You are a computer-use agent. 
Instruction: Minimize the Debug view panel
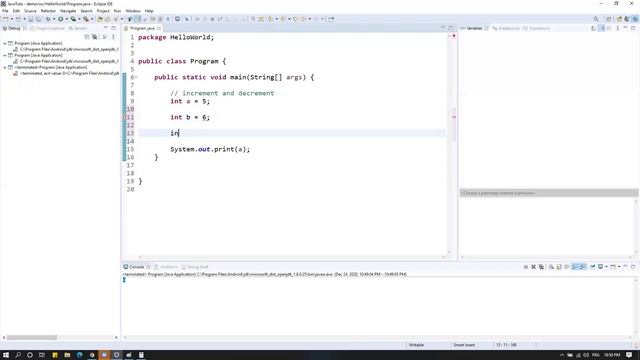tap(106, 28)
